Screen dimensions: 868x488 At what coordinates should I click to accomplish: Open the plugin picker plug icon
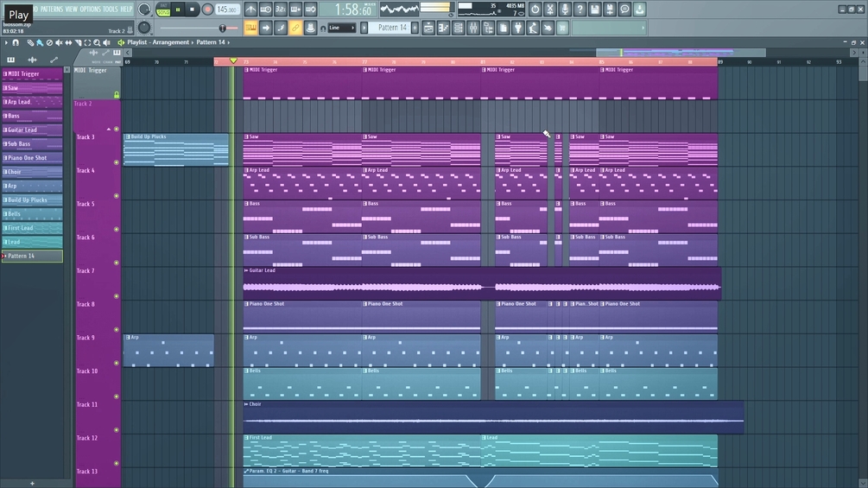click(x=518, y=28)
